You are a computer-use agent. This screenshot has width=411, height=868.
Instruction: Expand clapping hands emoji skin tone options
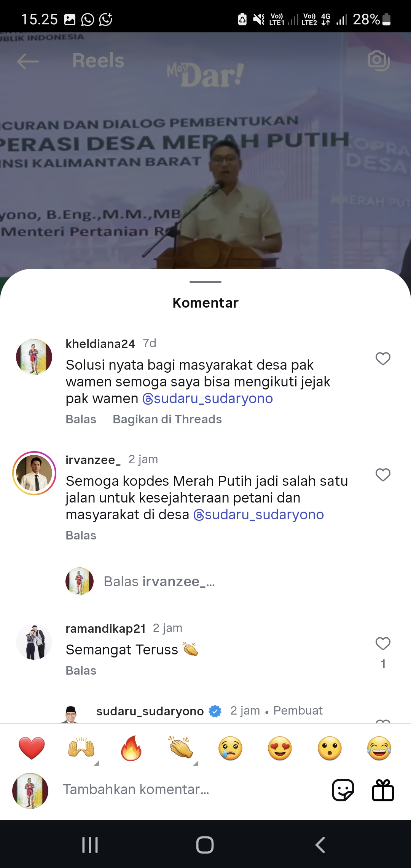[x=196, y=763]
